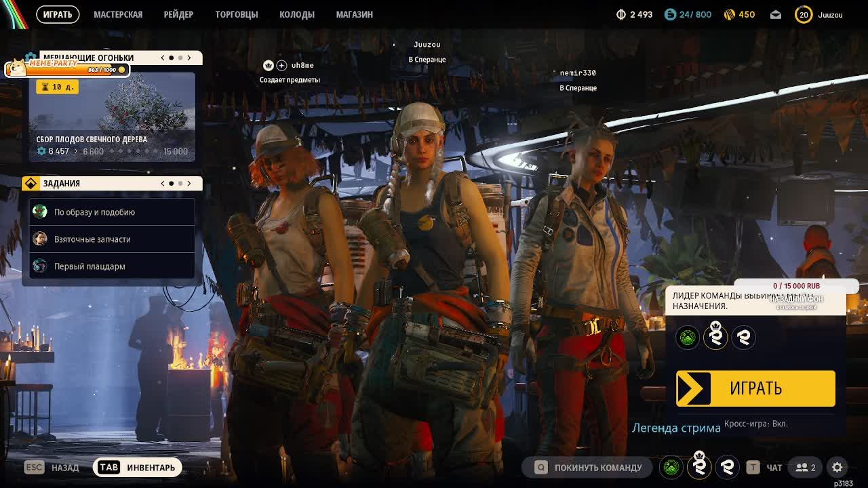Click the gear icon beside 6 457
Screen dimensions: 868x488
pyautogui.click(x=41, y=151)
